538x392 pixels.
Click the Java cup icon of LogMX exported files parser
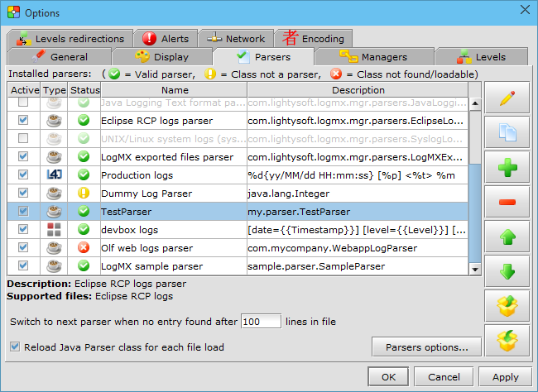(54, 157)
